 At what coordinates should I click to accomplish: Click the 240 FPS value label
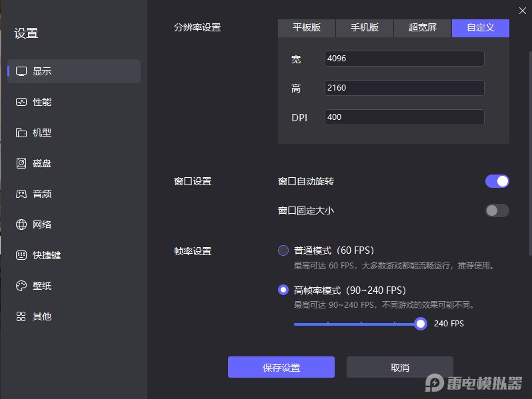449,324
